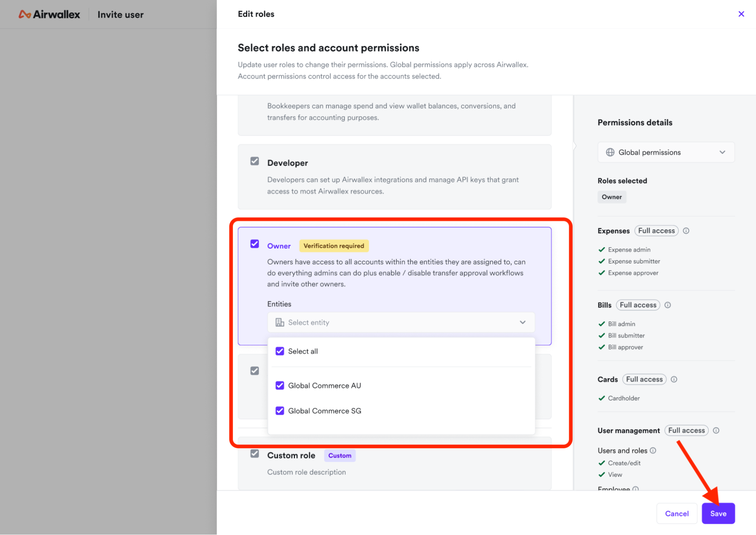
Task: Expand the Global permissions dropdown
Action: point(722,152)
